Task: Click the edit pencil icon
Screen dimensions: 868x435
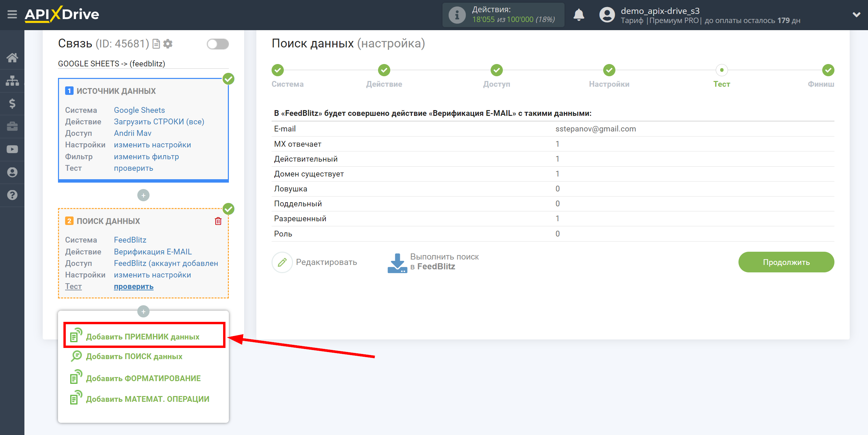Action: click(282, 262)
